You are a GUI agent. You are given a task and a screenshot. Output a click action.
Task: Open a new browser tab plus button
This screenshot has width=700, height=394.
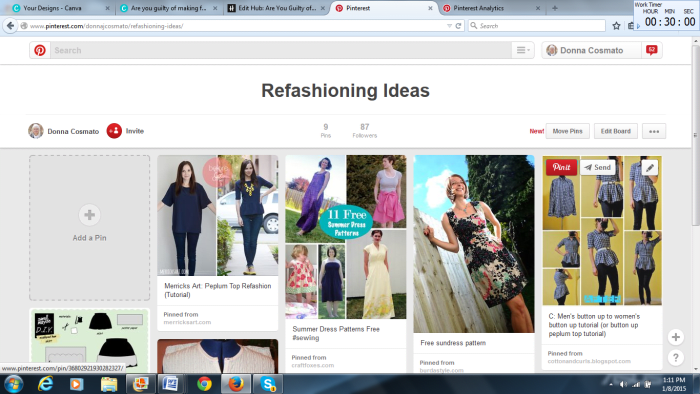tap(554, 8)
